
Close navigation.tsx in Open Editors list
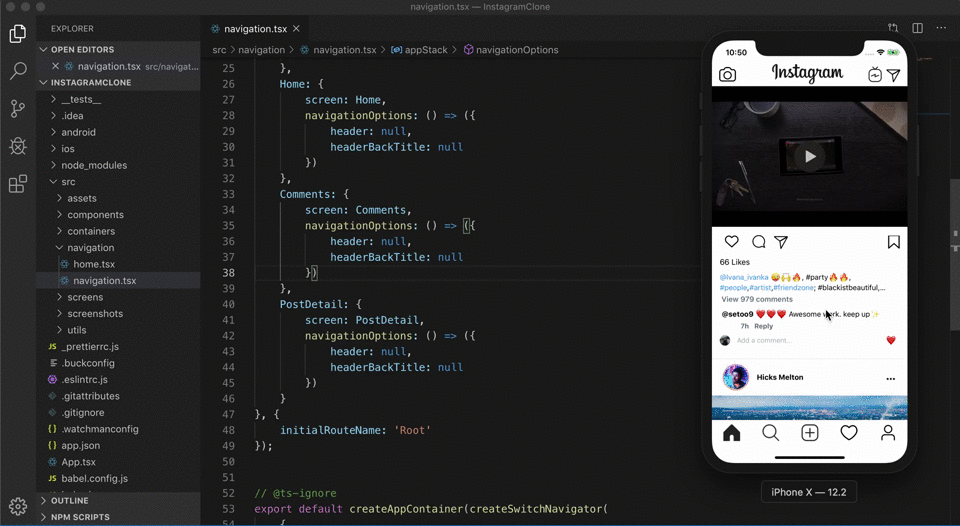55,66
